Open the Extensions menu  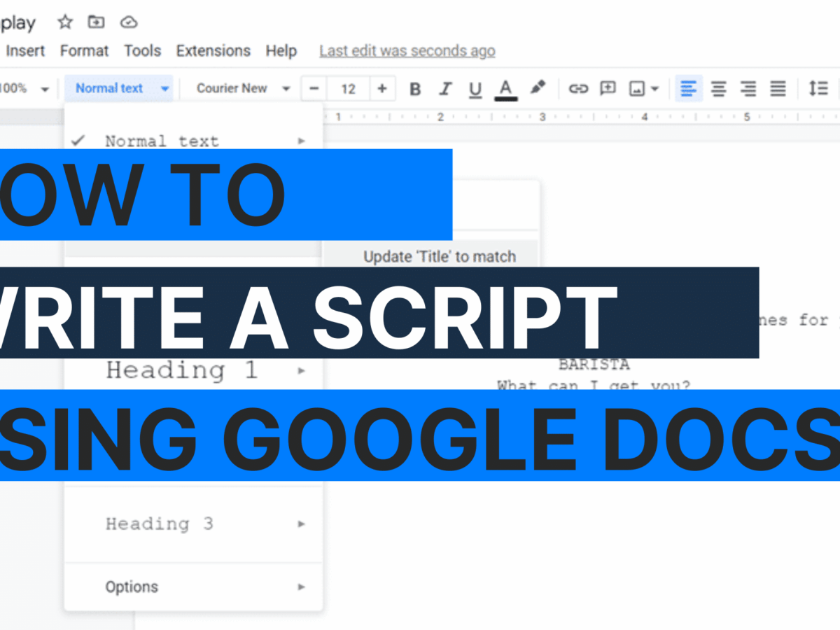[x=213, y=51]
